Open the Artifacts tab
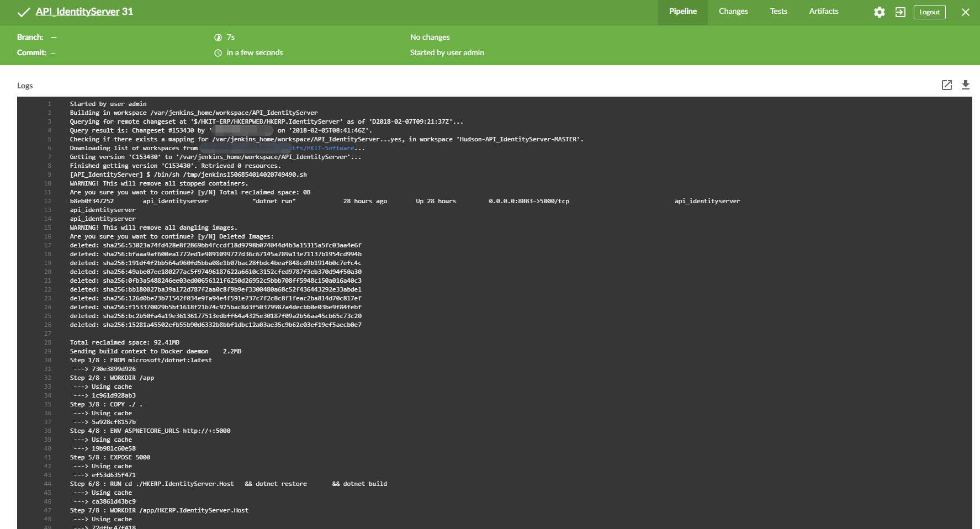980x529 pixels. pos(824,12)
